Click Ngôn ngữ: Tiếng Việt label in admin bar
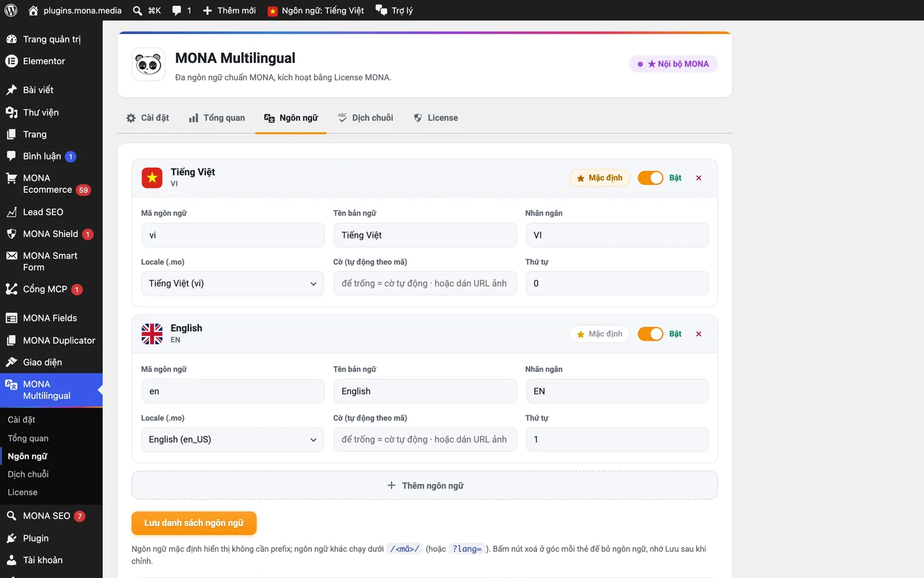Screen dimensions: 924x578 [x=323, y=10]
